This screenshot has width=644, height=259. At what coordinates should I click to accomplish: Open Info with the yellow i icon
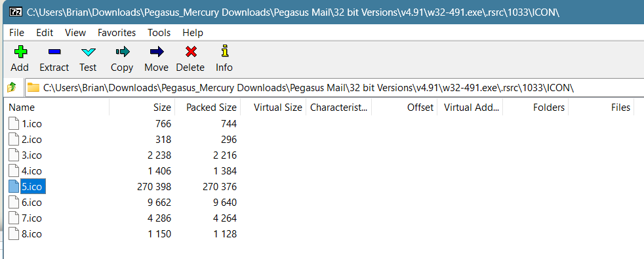pyautogui.click(x=224, y=51)
